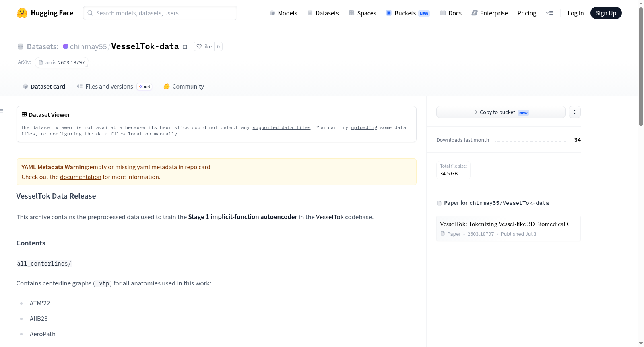Open the arxiv:2603.18797 tag
Viewport: 644px width, 347px height.
pyautogui.click(x=62, y=62)
